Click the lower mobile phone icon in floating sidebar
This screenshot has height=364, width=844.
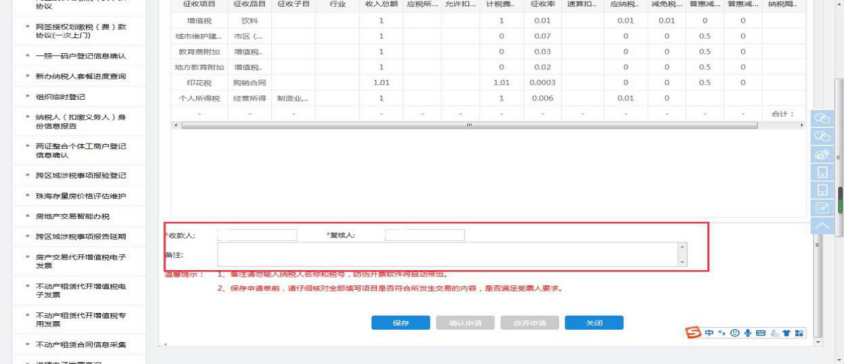822,190
